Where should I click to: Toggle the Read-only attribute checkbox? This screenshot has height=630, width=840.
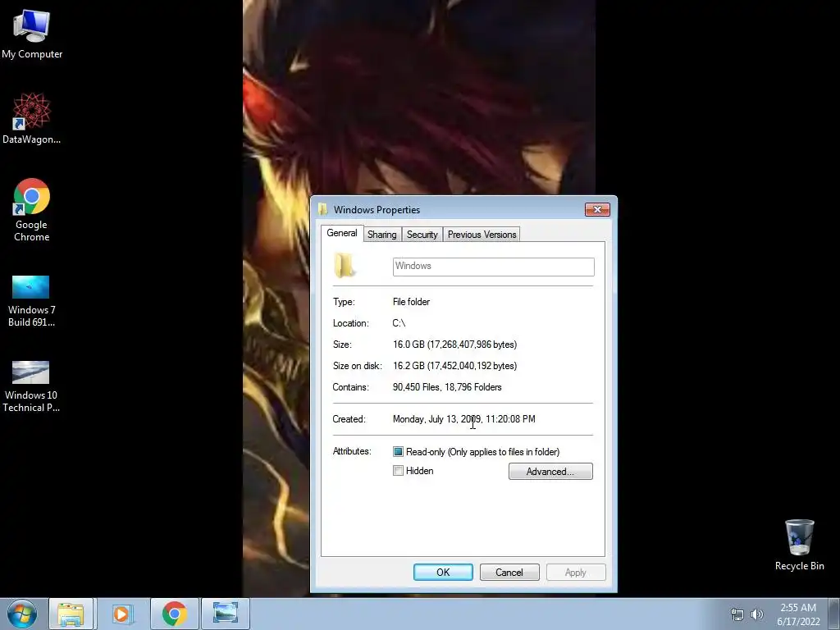398,452
